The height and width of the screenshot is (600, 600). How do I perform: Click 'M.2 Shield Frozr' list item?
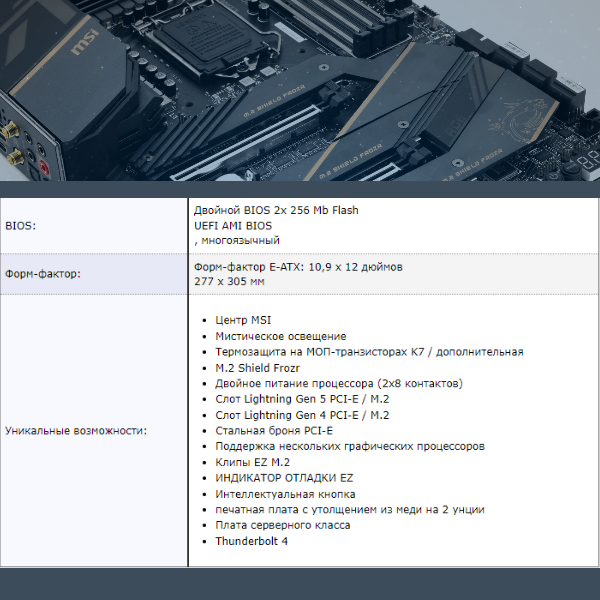click(x=257, y=368)
